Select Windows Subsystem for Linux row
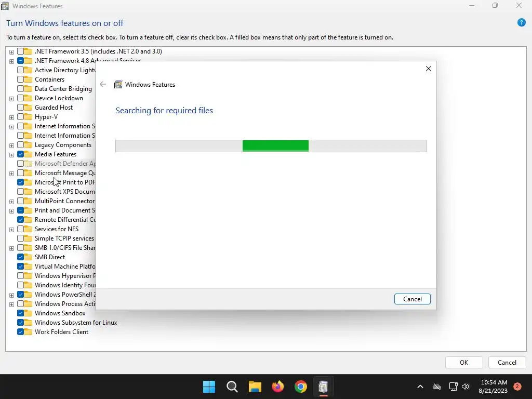 click(x=76, y=323)
